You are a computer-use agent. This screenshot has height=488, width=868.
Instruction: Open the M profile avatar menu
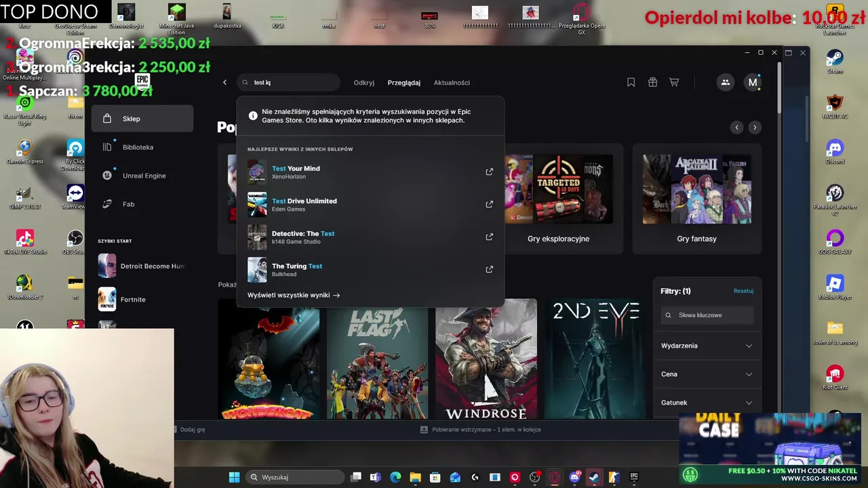(x=752, y=82)
